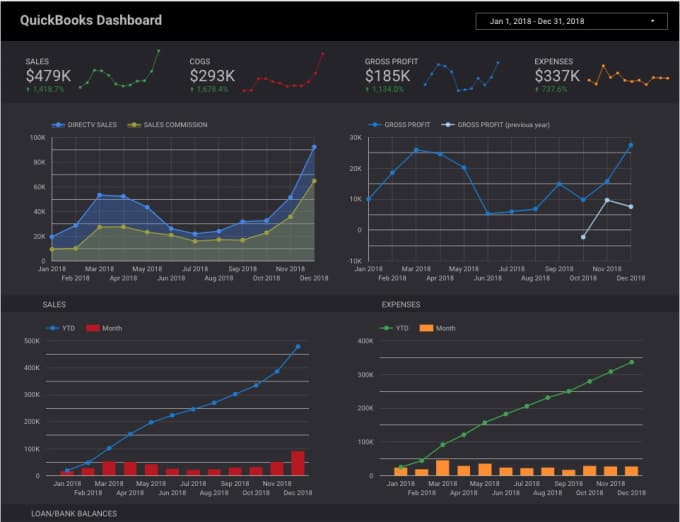Click the orange Month legend swatch
This screenshot has width=680, height=522.
coord(426,328)
